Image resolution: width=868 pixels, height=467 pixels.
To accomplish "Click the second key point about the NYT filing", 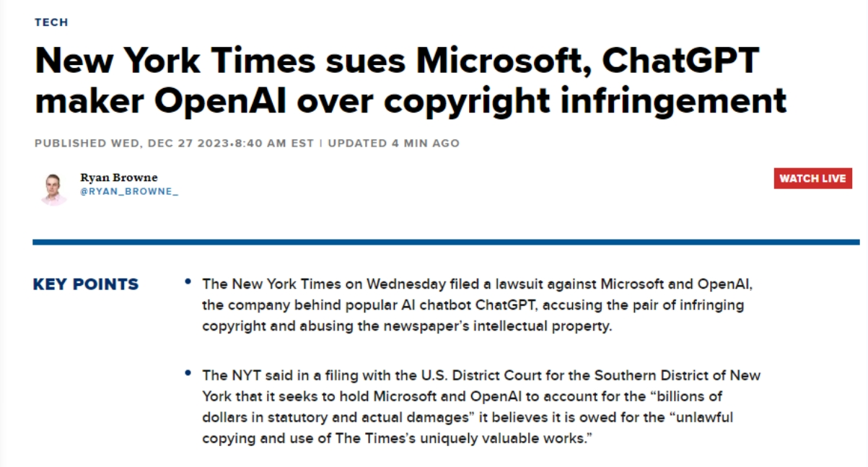I will 481,408.
